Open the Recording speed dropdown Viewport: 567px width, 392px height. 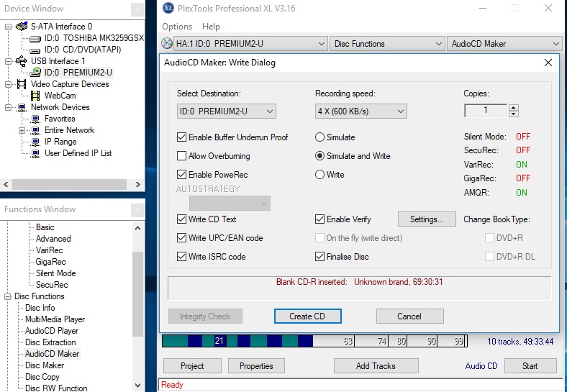pyautogui.click(x=361, y=111)
